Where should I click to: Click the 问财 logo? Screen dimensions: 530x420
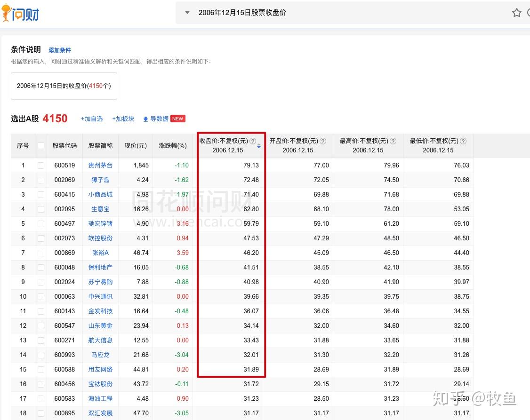(20, 13)
